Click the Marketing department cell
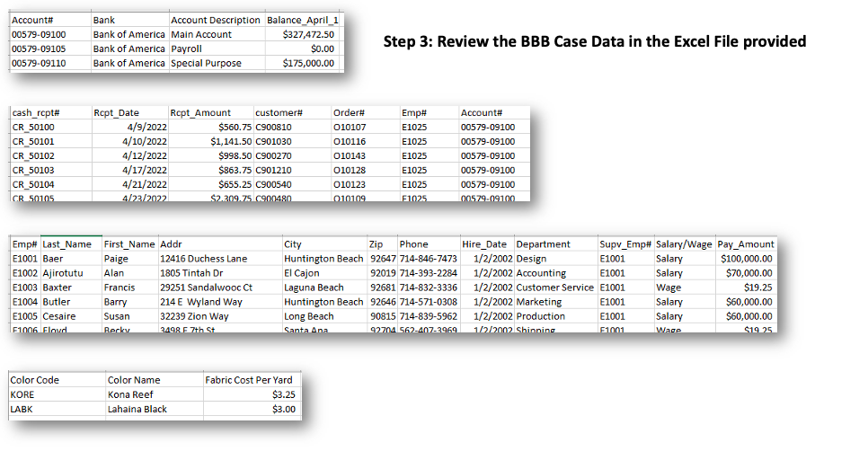Viewport: 868px width, 460px height. coord(539,302)
